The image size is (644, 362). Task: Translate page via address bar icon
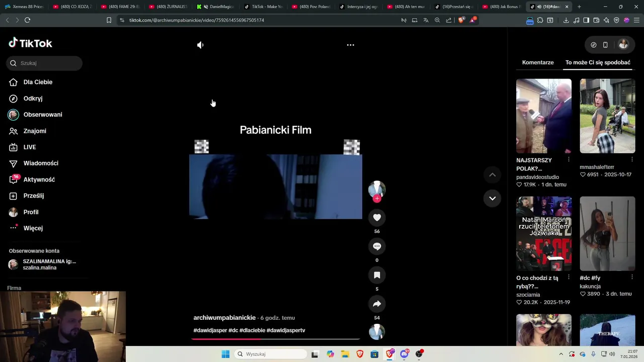point(426,20)
